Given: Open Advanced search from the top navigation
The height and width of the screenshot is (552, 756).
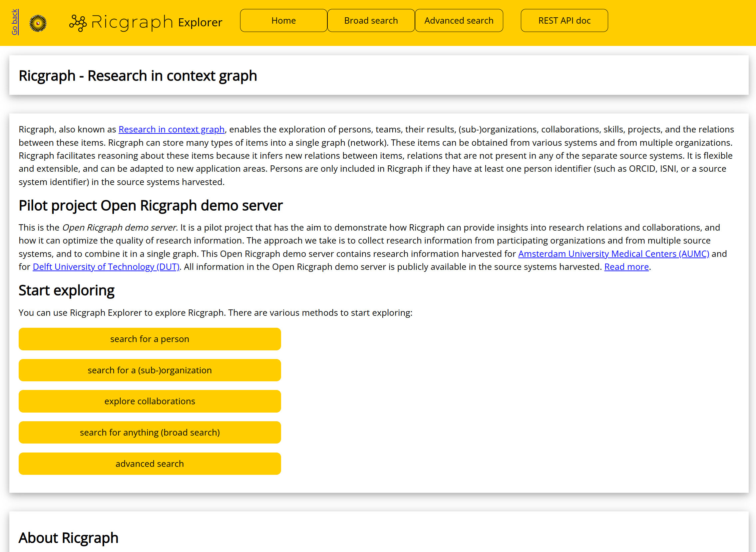Looking at the screenshot, I should pos(459,20).
